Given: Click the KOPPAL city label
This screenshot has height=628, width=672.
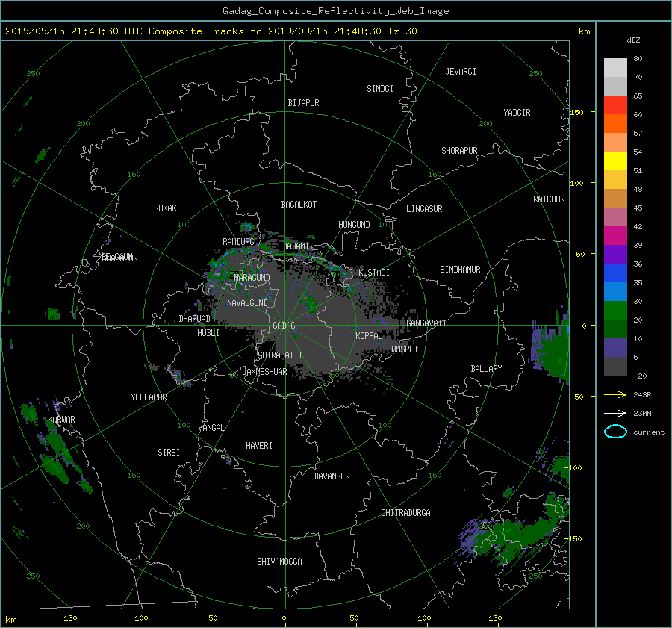Looking at the screenshot, I should click(x=369, y=336).
